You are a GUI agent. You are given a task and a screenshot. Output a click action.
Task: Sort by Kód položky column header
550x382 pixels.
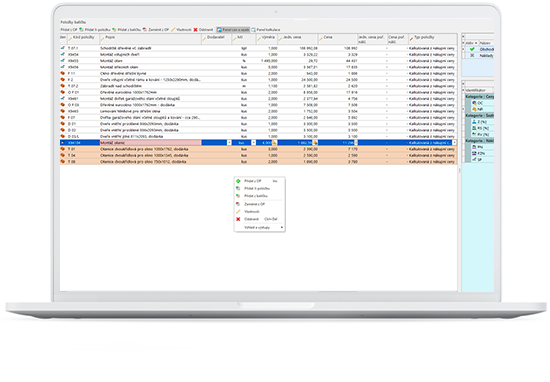83,39
